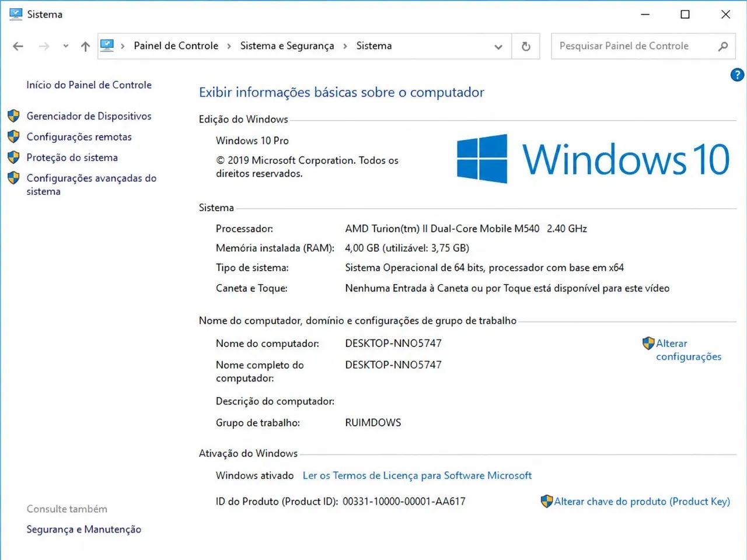The height and width of the screenshot is (560, 747).
Task: Expand chevron after Sistema e Segurança
Action: [x=344, y=46]
